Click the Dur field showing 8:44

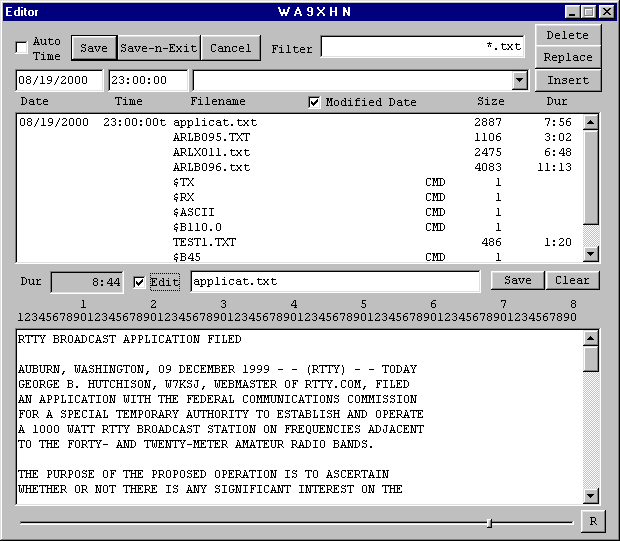coord(87,282)
